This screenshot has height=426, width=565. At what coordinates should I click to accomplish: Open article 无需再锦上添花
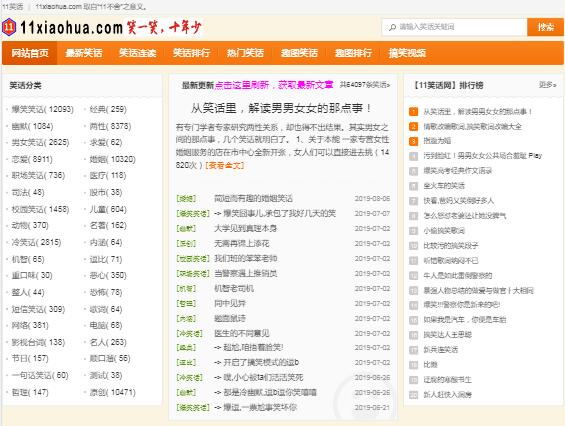tap(241, 244)
